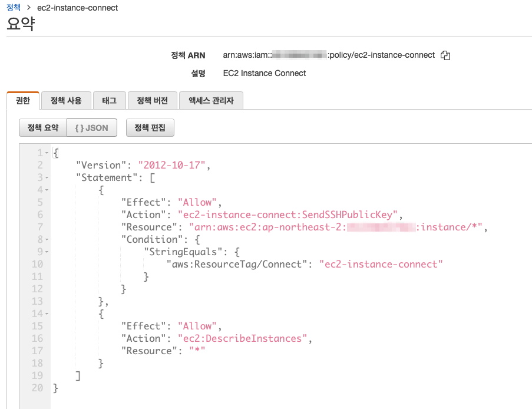Show the 정책 요약 view
Image resolution: width=532 pixels, height=409 pixels.
[43, 128]
